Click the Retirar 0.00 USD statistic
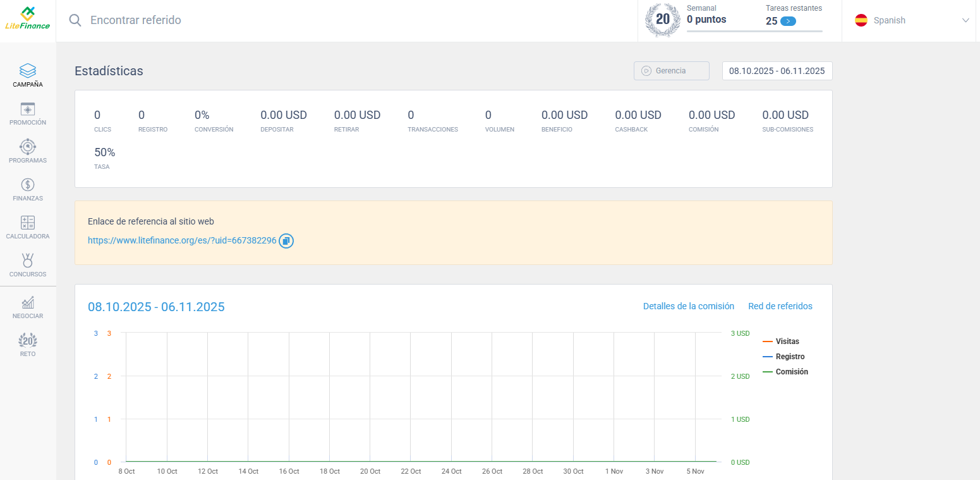 pyautogui.click(x=358, y=121)
